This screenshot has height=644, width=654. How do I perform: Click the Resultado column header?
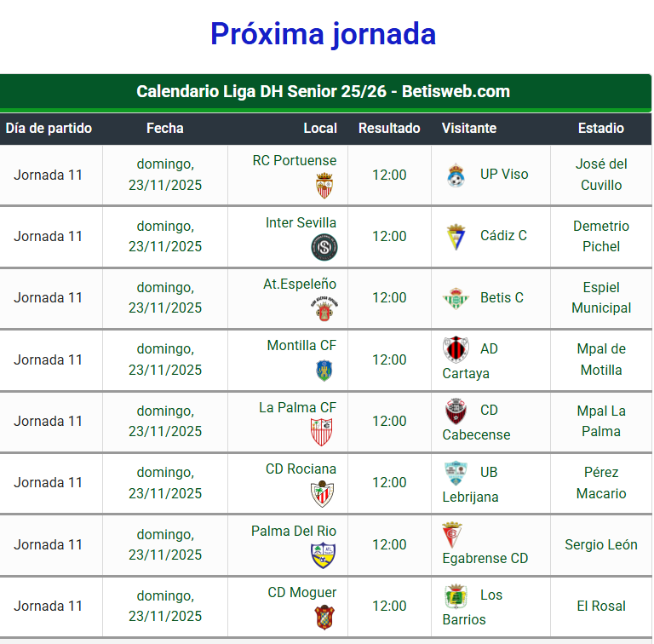click(389, 128)
